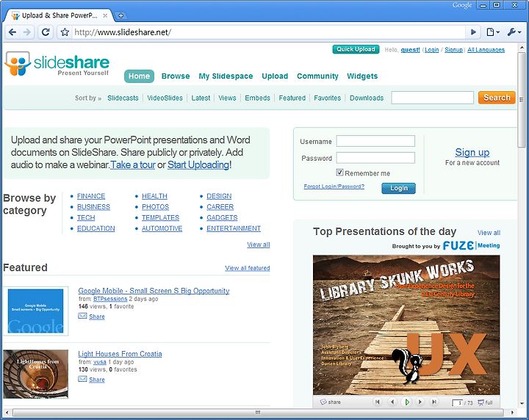
Task: Click the envelope icon for Google Mobile
Action: 82,316
